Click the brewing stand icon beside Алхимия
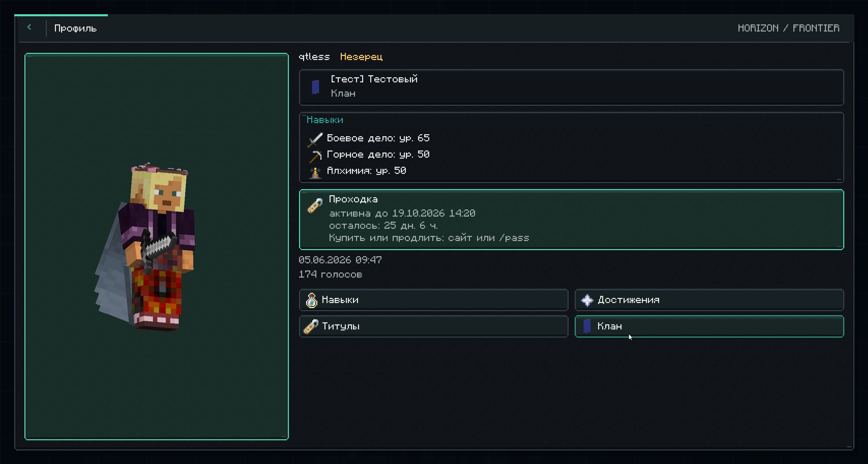The width and height of the screenshot is (868, 464). pos(315,172)
